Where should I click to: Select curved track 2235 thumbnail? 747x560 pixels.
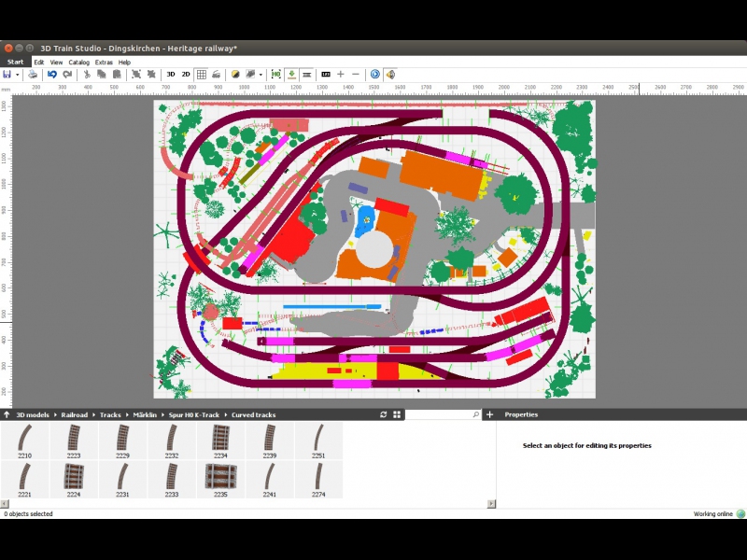click(220, 478)
